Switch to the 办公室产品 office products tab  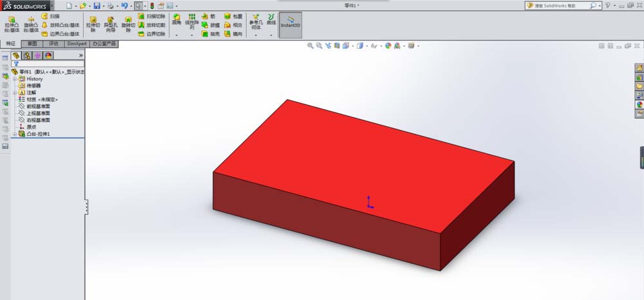pyautogui.click(x=104, y=44)
